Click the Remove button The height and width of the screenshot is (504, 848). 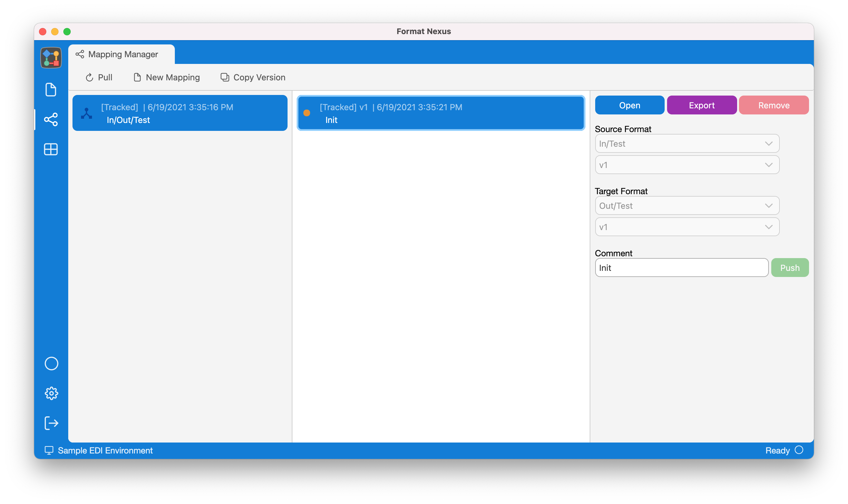[774, 105]
